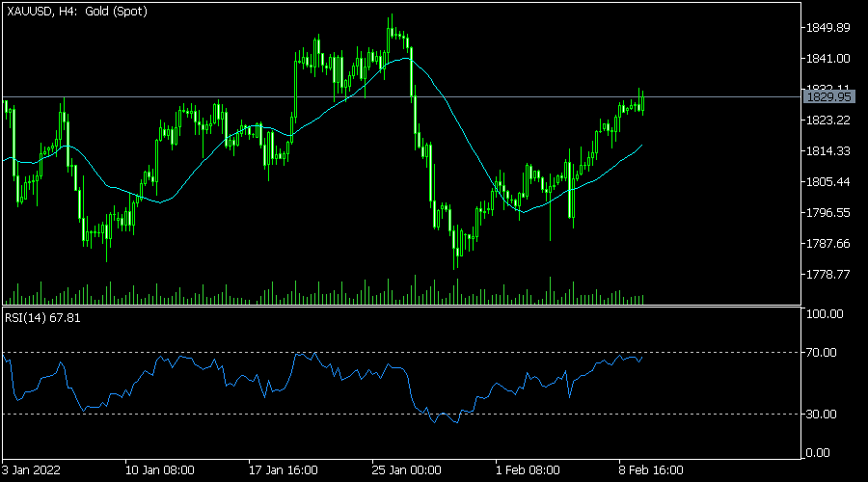The image size is (868, 482).
Task: Click the 1778.77 price axis label
Action: tap(828, 275)
